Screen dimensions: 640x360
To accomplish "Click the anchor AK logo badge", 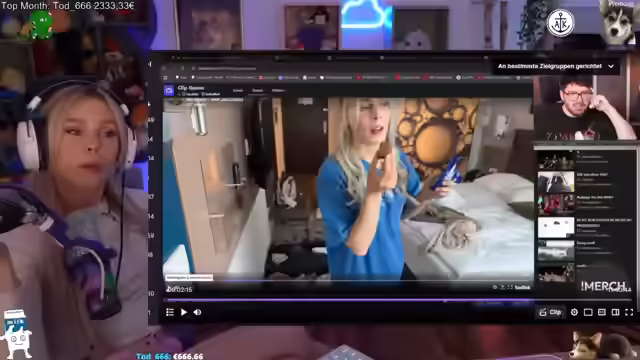I will 560,23.
